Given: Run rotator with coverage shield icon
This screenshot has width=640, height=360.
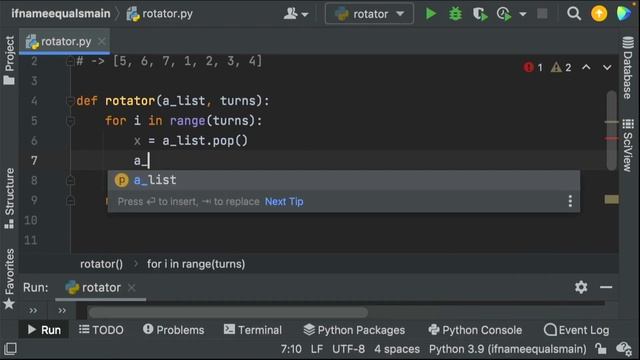Looking at the screenshot, I should tap(480, 14).
